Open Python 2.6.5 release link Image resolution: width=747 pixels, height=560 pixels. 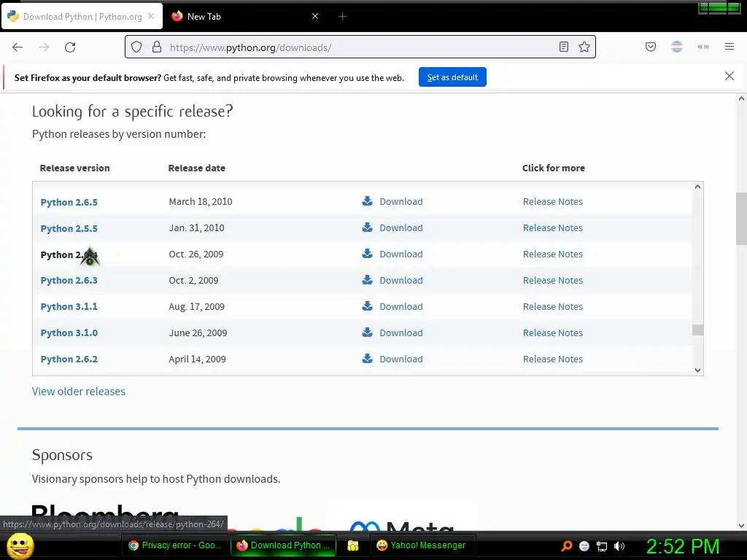tap(69, 203)
